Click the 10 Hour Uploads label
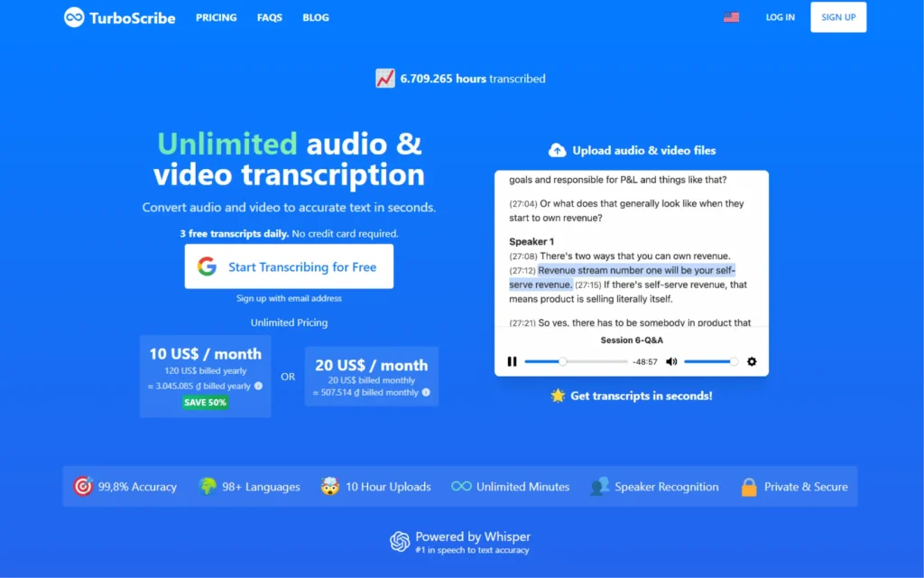Image resolution: width=924 pixels, height=578 pixels. [388, 487]
